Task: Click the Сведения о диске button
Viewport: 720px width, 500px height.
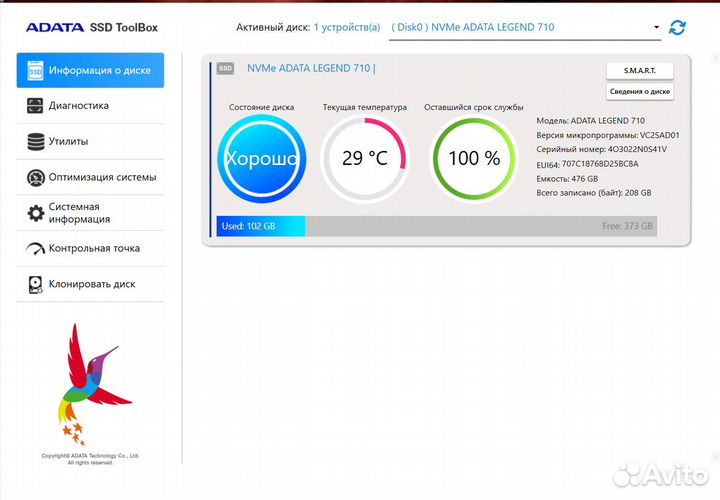Action: click(640, 92)
